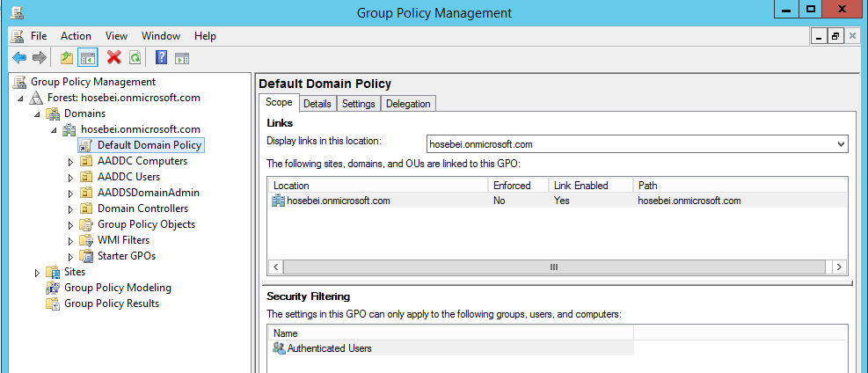
Task: Click the Forest triangle icon in tree
Action: coord(37,98)
